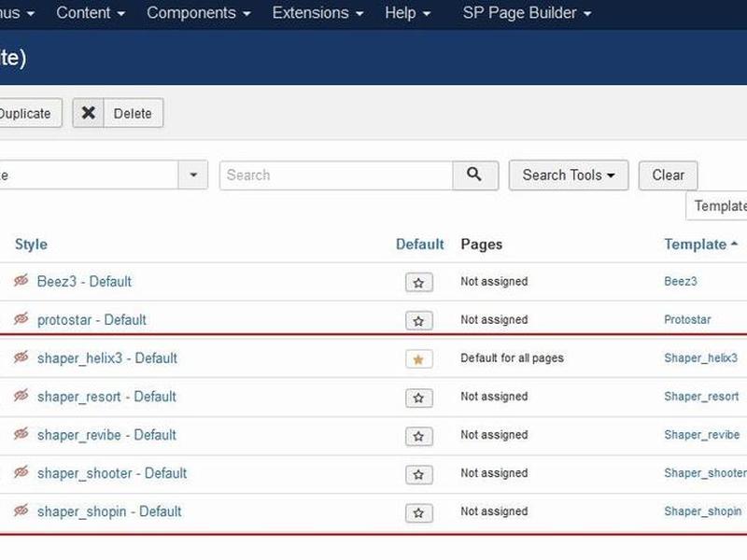This screenshot has width=747, height=560.
Task: Set shaper_shooter as default with star
Action: point(418,474)
